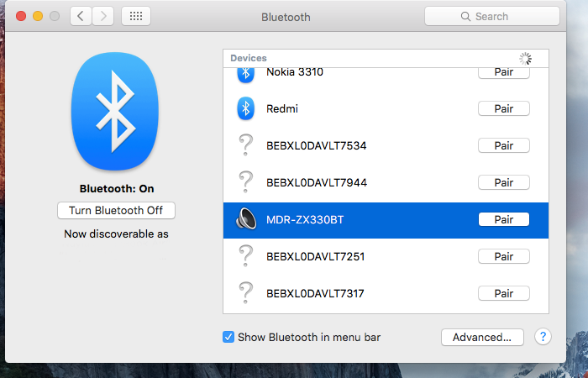Select the Redmi device name

tap(282, 108)
